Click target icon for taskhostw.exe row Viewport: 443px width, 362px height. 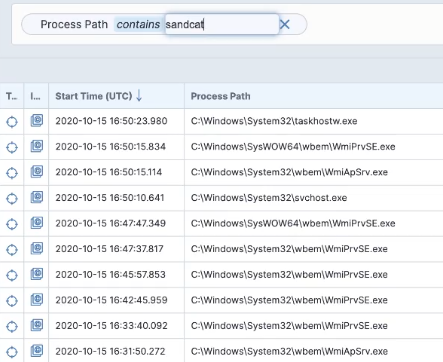[x=12, y=122]
